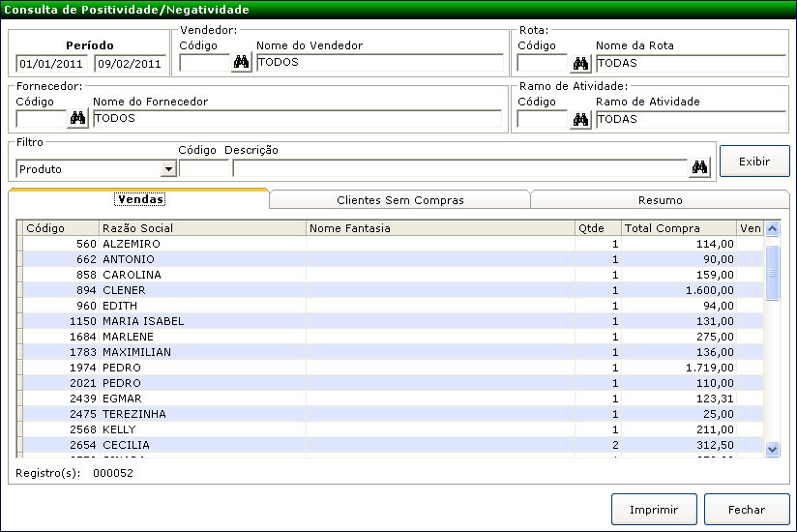Click Ramo de Atividade name field TODAS
797x532 pixels.
point(691,119)
